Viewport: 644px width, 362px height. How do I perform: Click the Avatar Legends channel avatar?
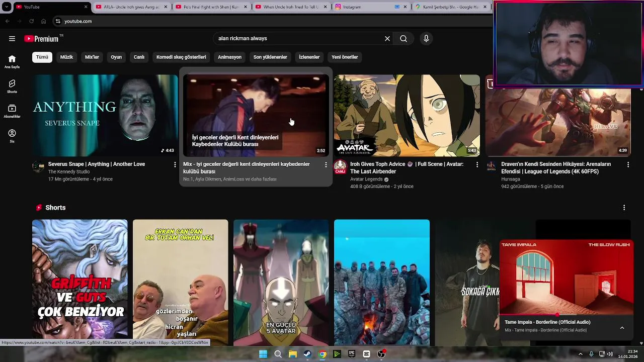[340, 166]
